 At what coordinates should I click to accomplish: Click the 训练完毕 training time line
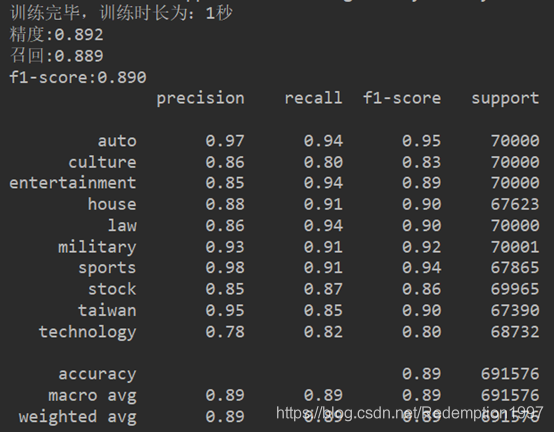(x=121, y=13)
